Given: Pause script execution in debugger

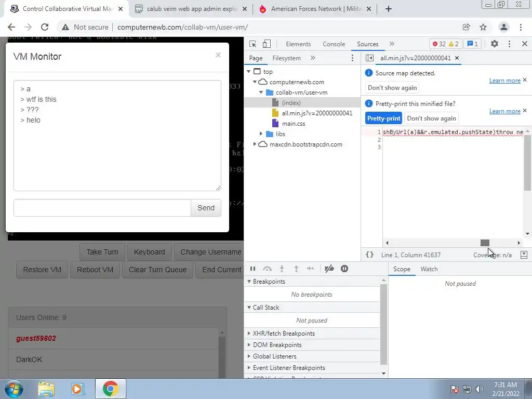Looking at the screenshot, I should point(253,269).
